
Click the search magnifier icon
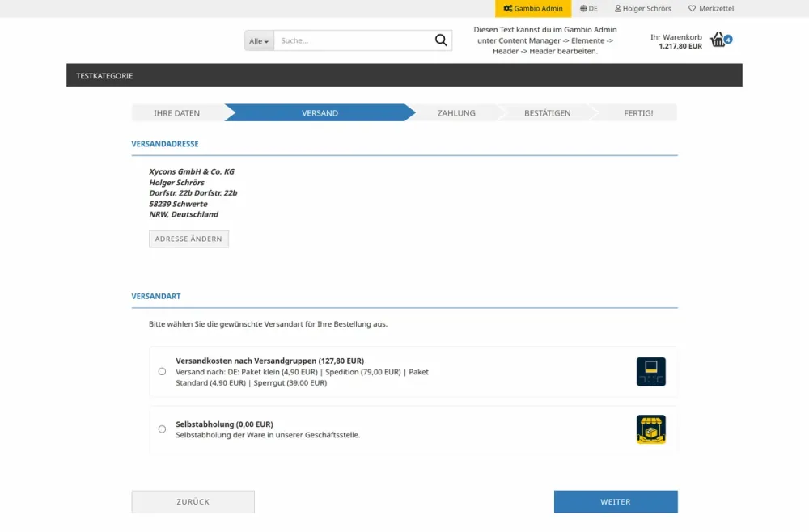(x=441, y=40)
